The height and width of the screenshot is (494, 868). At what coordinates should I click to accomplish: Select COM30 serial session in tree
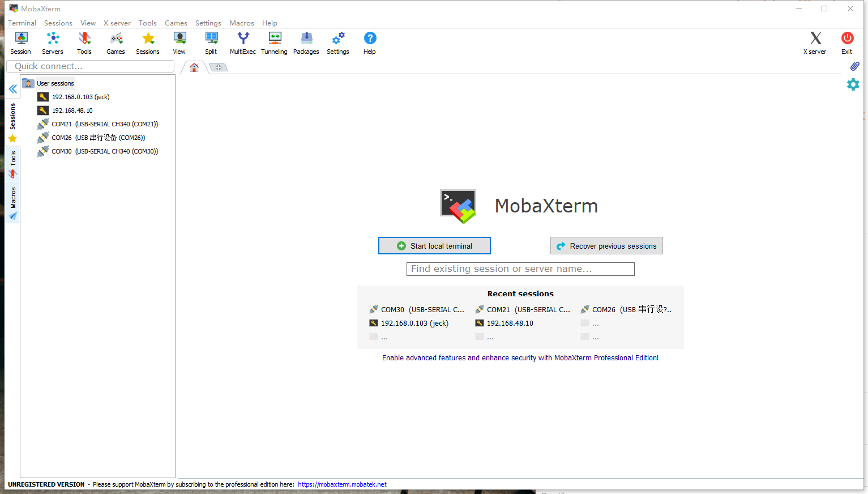click(x=98, y=151)
